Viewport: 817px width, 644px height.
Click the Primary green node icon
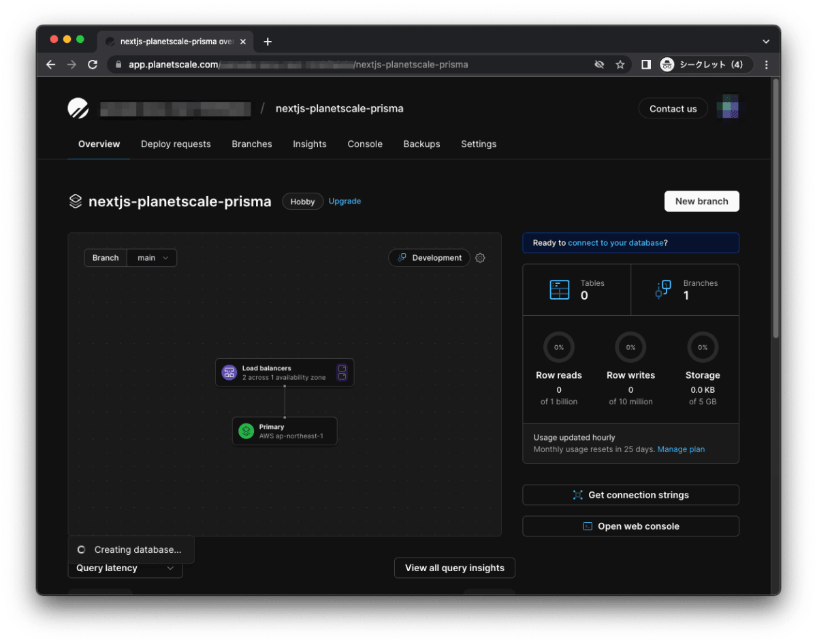(246, 431)
